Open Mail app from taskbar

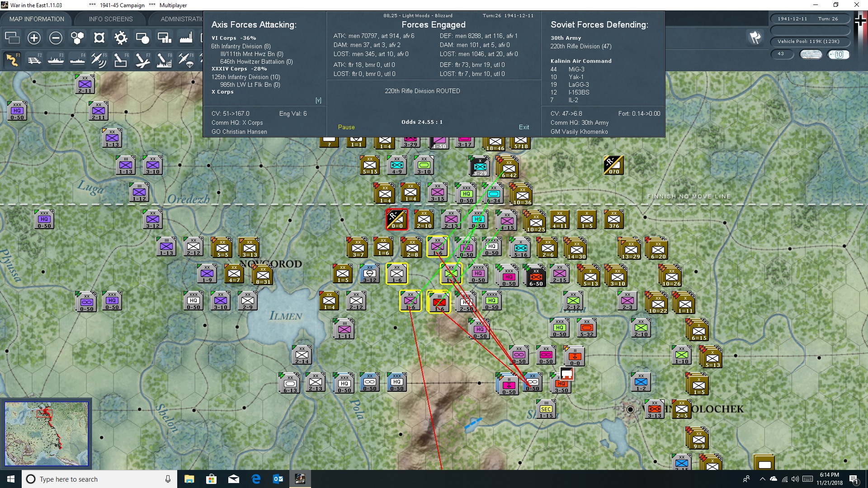pos(234,479)
